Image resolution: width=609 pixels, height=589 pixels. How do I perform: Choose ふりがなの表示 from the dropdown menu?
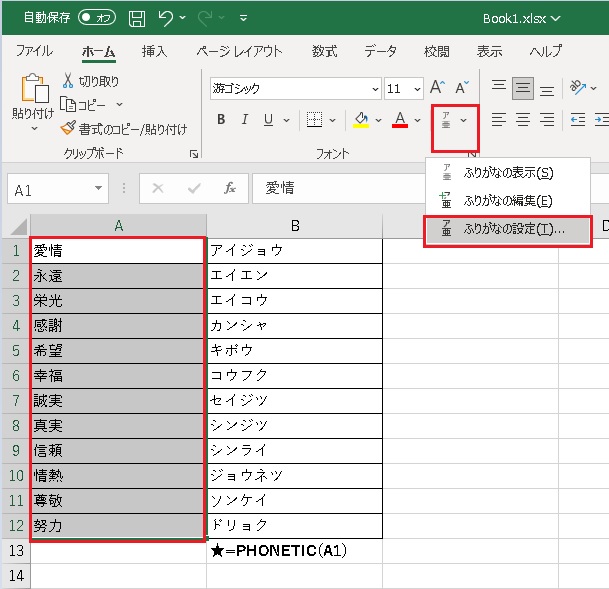click(508, 173)
